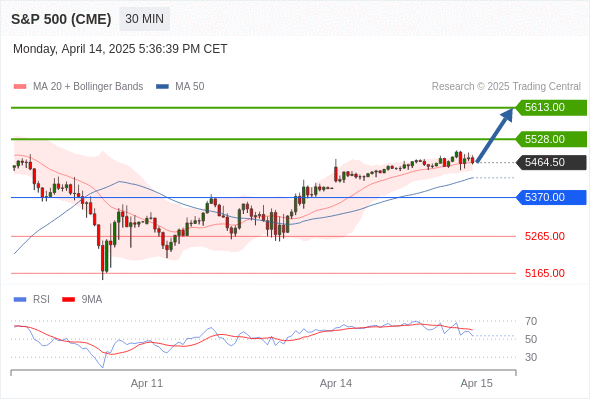
Task: Click the Apr 11 axis date
Action: click(x=147, y=383)
